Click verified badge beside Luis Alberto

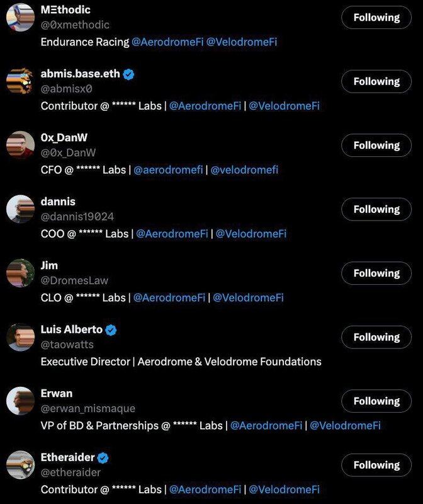(111, 330)
